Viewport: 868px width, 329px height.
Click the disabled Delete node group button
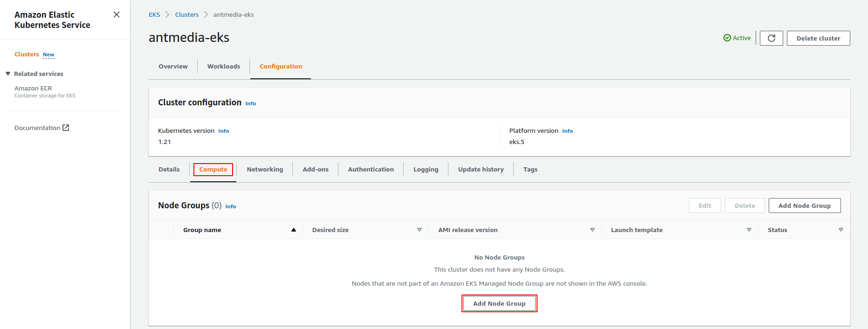744,206
